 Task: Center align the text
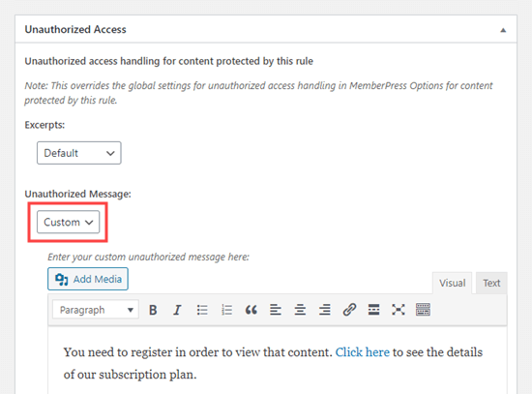[300, 310]
